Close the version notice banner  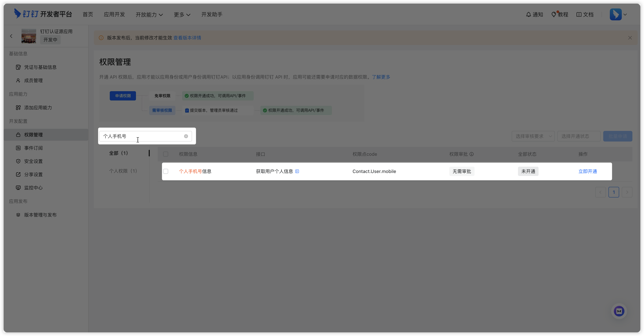click(630, 38)
